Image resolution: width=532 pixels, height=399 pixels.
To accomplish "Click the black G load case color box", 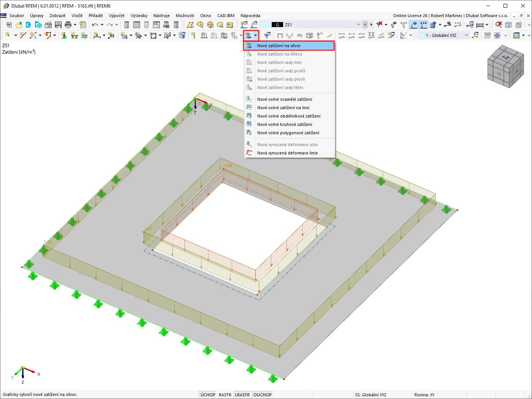I will coord(277,25).
